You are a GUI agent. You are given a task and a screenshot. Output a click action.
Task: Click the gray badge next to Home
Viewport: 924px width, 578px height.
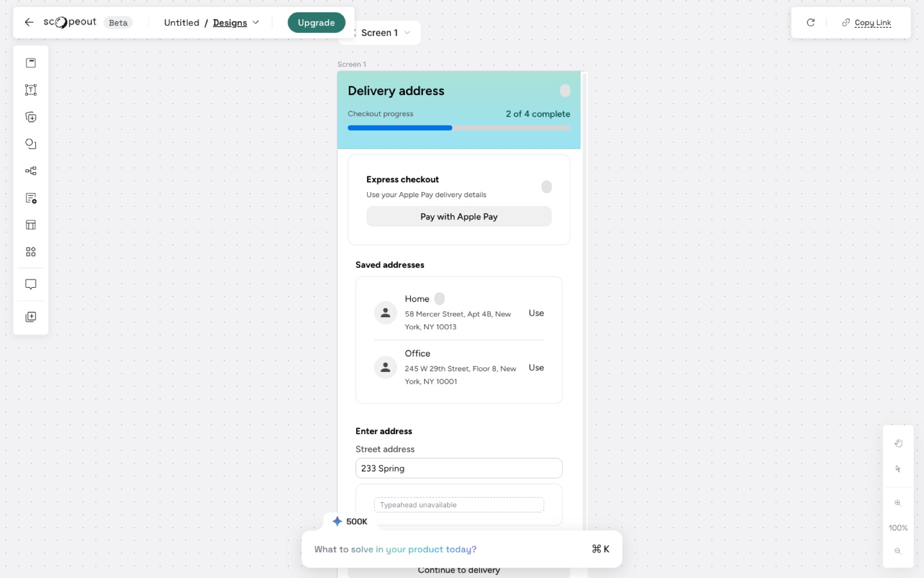click(439, 299)
